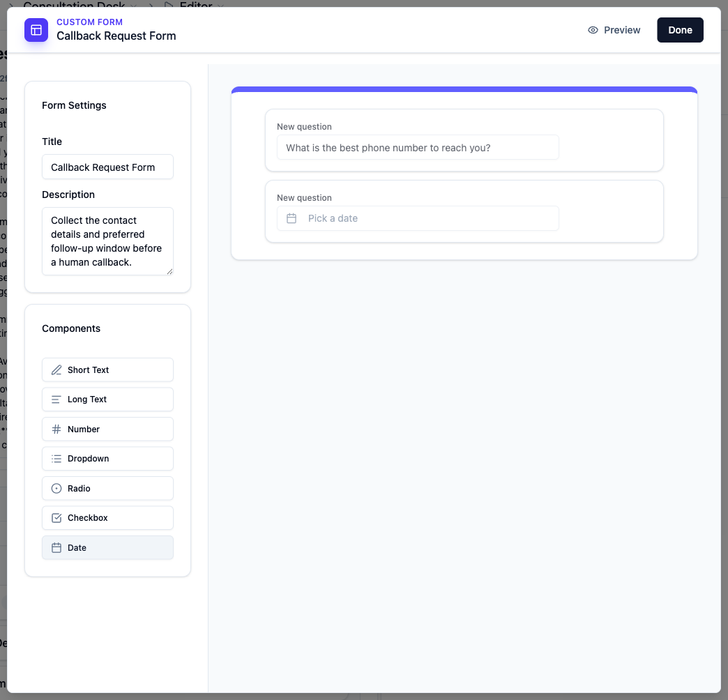Click the Preview eye icon

(593, 30)
